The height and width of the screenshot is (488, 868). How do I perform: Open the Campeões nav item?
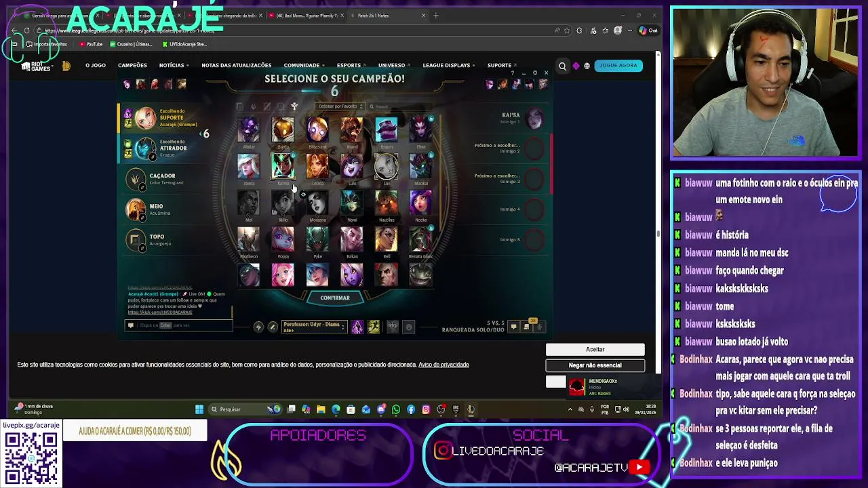point(132,65)
